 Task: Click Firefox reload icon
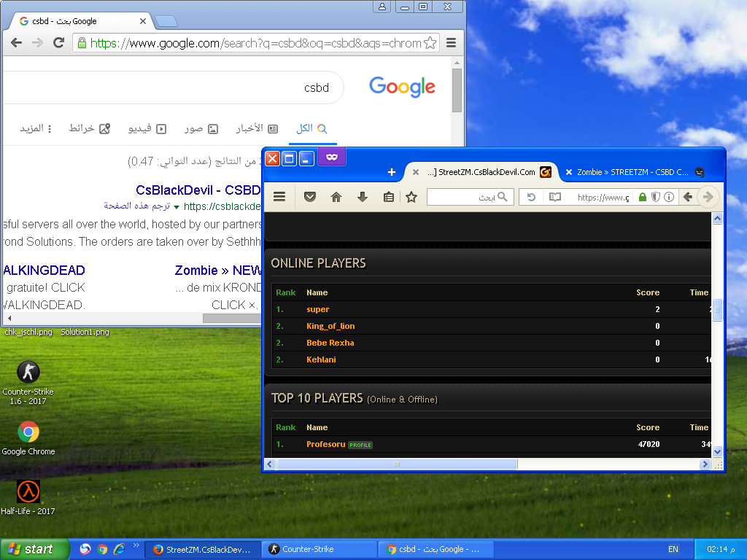pos(532,197)
